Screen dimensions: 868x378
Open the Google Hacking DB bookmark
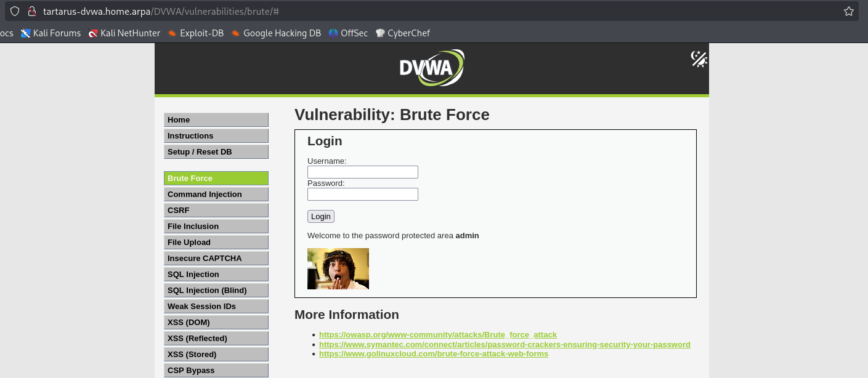(x=275, y=33)
